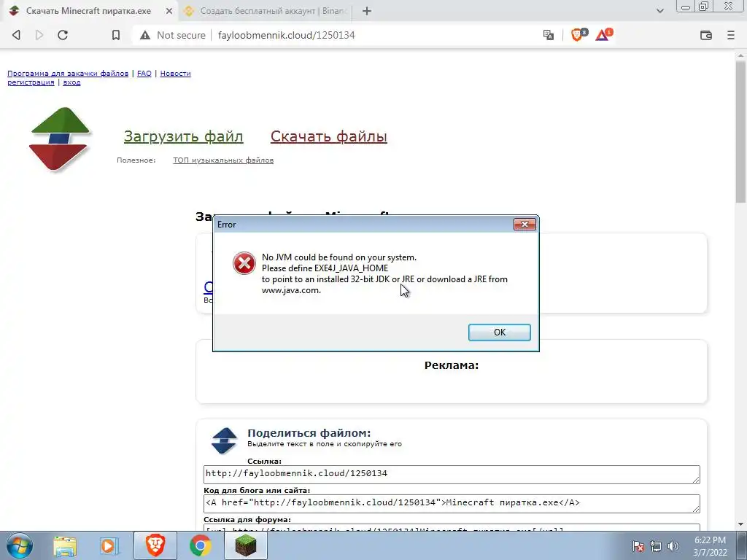747x560 pixels.
Task: Close the Скачать Minecraft пиратка.exe tab
Action: pos(169,11)
